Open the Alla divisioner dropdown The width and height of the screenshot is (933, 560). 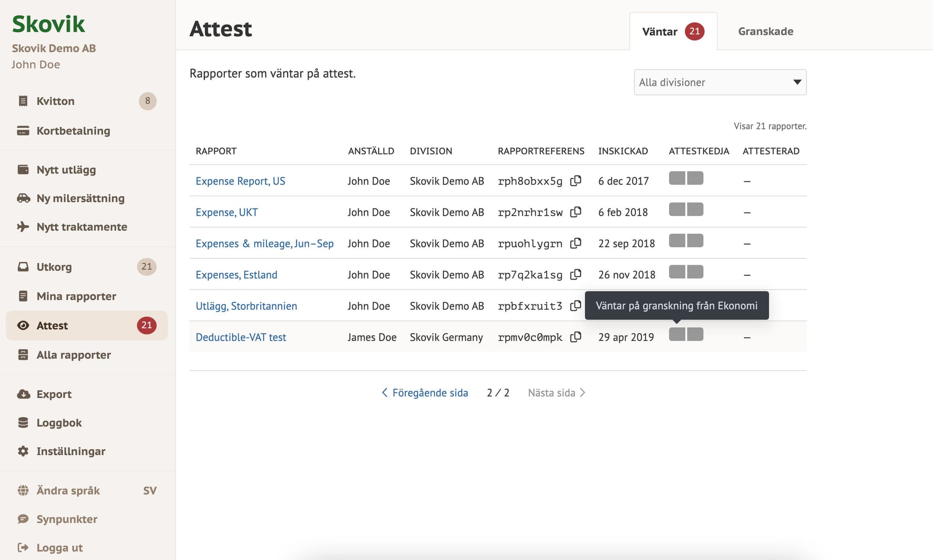pyautogui.click(x=720, y=82)
